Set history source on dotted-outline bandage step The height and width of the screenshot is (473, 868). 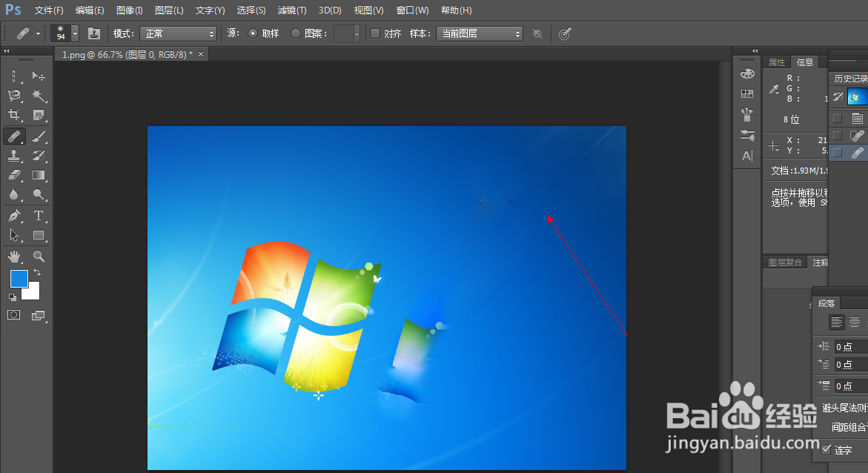[838, 135]
